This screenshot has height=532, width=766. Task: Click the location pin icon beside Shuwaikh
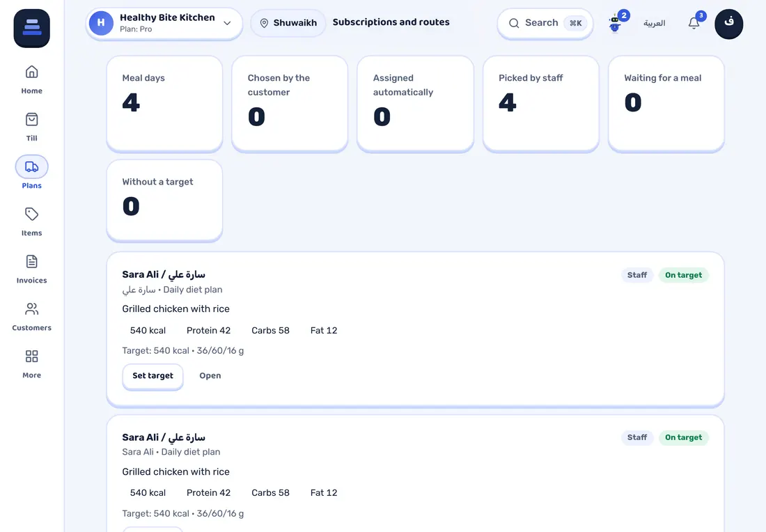tap(264, 23)
